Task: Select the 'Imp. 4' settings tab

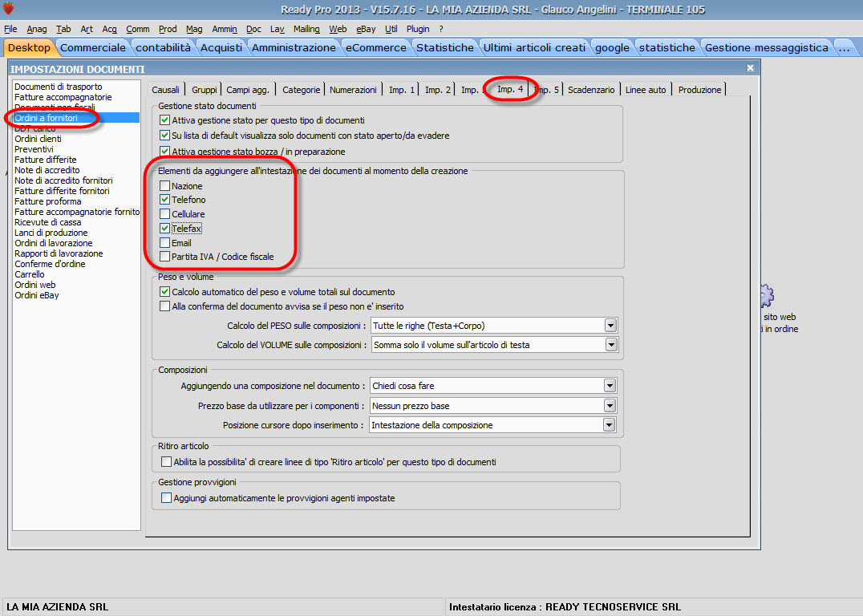Action: pos(509,89)
